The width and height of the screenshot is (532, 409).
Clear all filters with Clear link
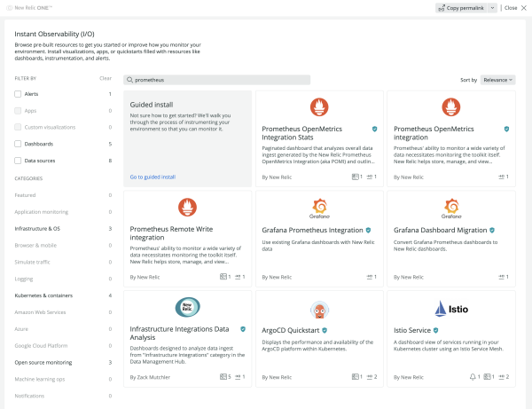[x=106, y=78]
